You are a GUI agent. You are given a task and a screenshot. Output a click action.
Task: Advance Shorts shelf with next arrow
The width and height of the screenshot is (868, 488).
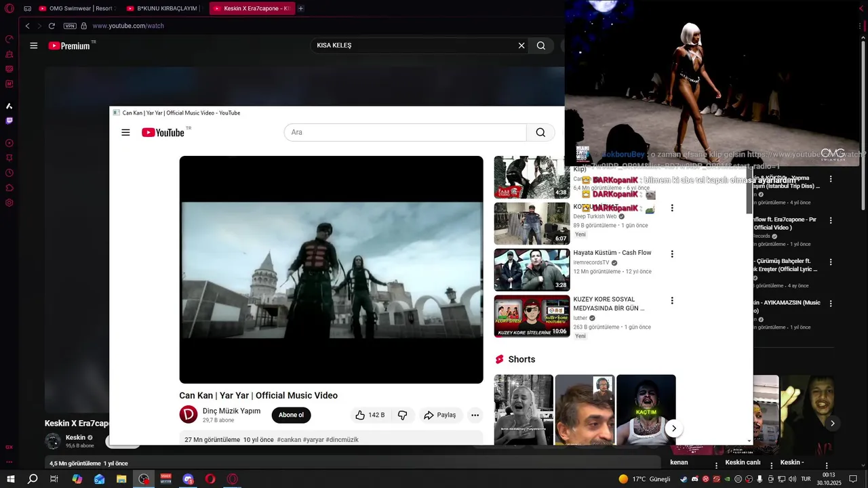(673, 428)
